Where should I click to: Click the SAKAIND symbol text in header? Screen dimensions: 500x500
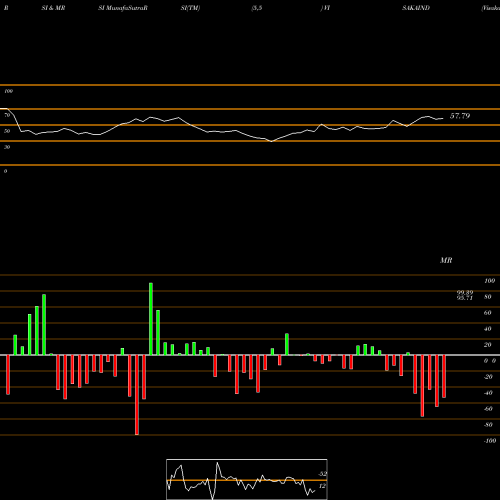pyautogui.click(x=416, y=8)
